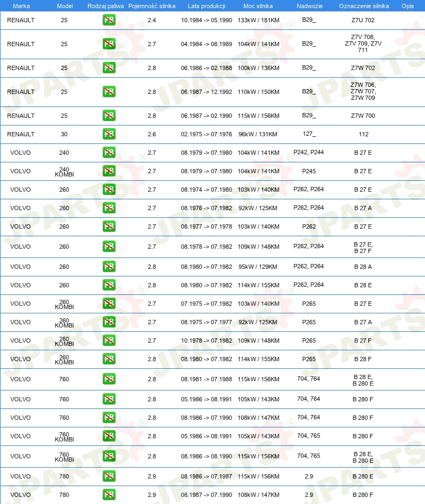Click fuel icon in Volvo 760 B 28 E, B 280 E row
425x504 pixels.
click(x=109, y=379)
